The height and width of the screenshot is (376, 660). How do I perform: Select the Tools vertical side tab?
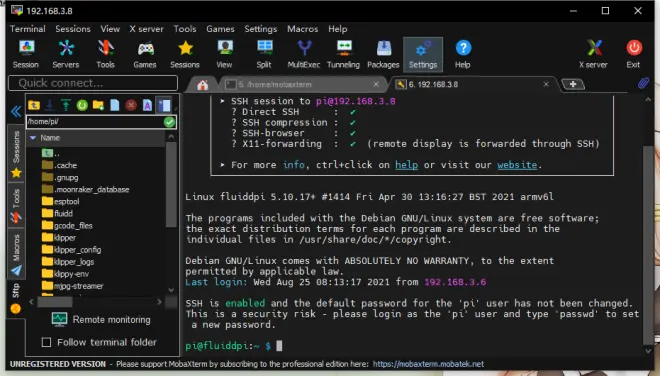point(16,206)
